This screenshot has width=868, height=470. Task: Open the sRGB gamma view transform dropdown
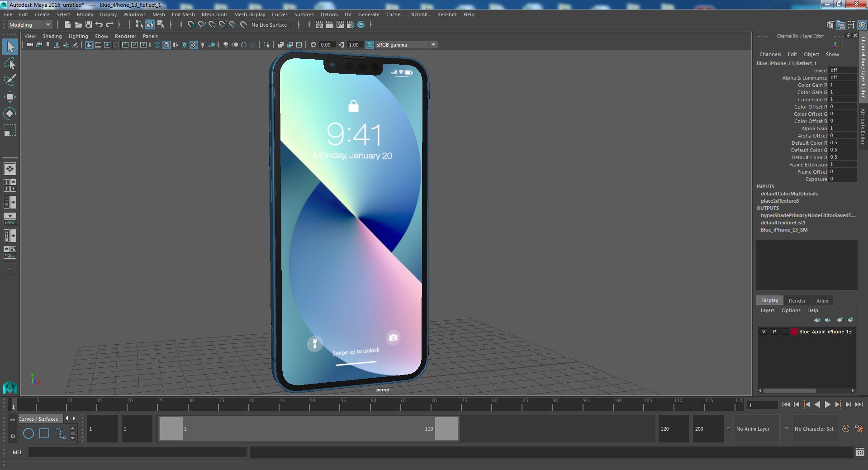433,45
